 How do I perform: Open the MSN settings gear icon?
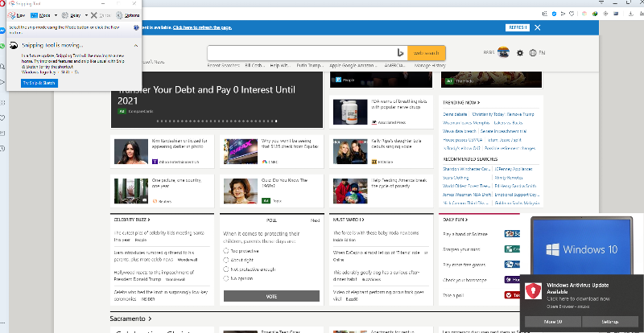tap(520, 53)
